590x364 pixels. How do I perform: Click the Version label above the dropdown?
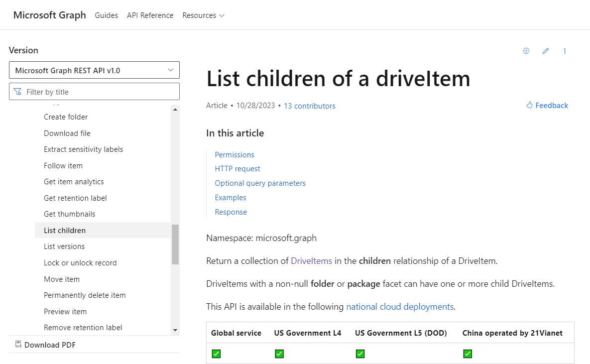click(23, 50)
